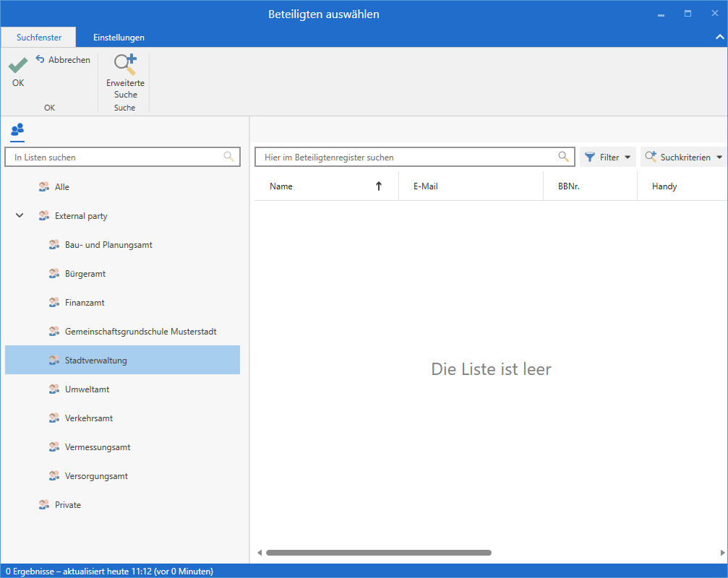The height and width of the screenshot is (578, 728).
Task: Focus the 'In Listen suchen' search field
Action: coord(123,158)
